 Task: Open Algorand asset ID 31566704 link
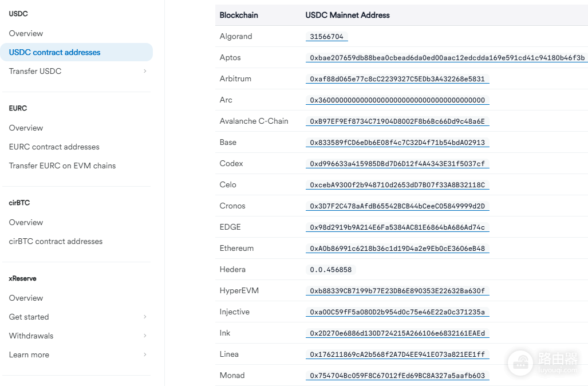point(326,37)
